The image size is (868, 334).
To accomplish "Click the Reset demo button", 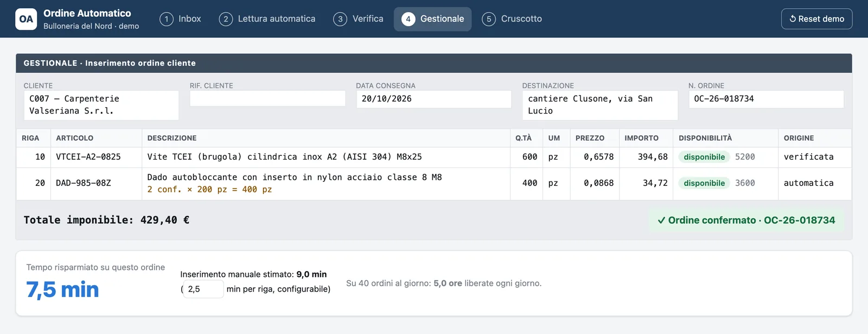I will [816, 19].
